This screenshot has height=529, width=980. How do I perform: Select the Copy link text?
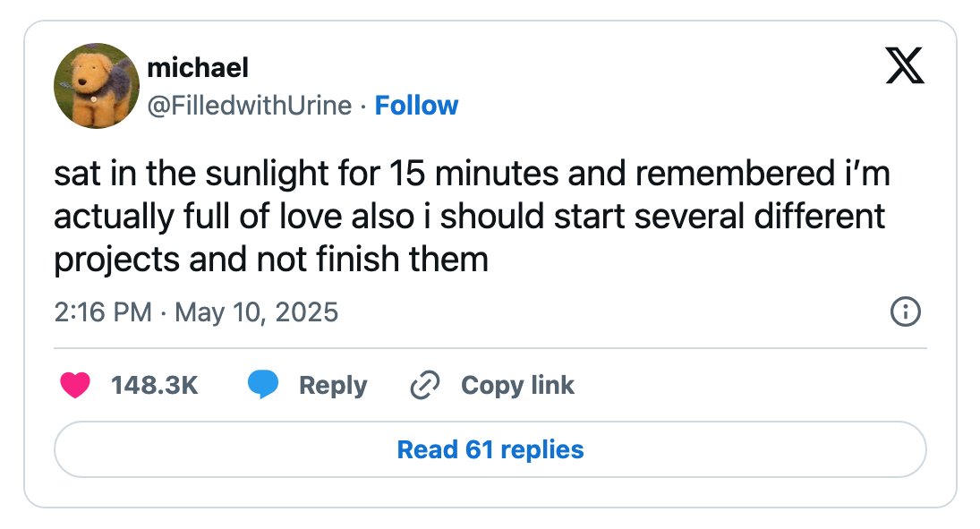pos(517,385)
